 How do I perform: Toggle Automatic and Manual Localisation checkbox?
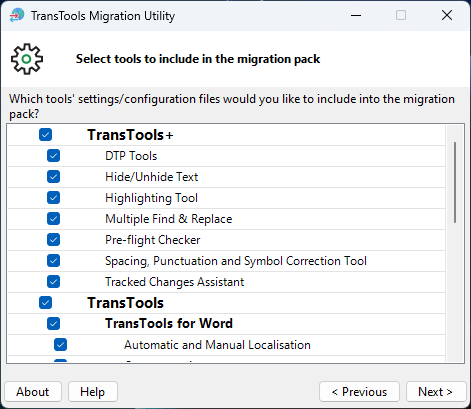pyautogui.click(x=60, y=345)
